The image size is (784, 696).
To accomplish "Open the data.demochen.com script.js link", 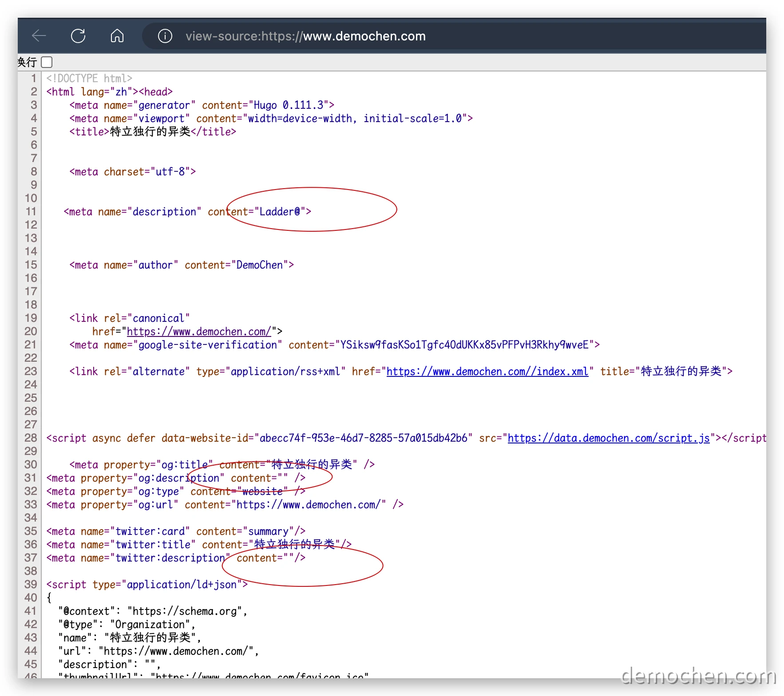I will 609,438.
